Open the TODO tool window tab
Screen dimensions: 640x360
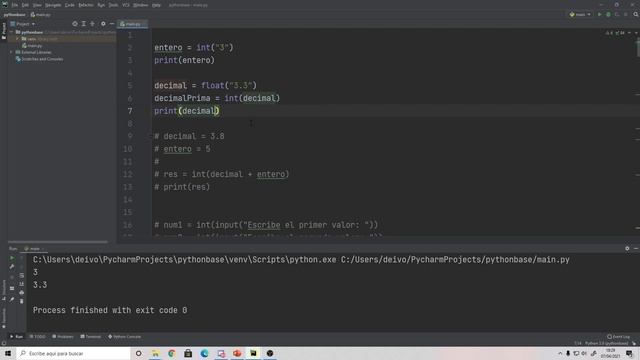pos(38,337)
